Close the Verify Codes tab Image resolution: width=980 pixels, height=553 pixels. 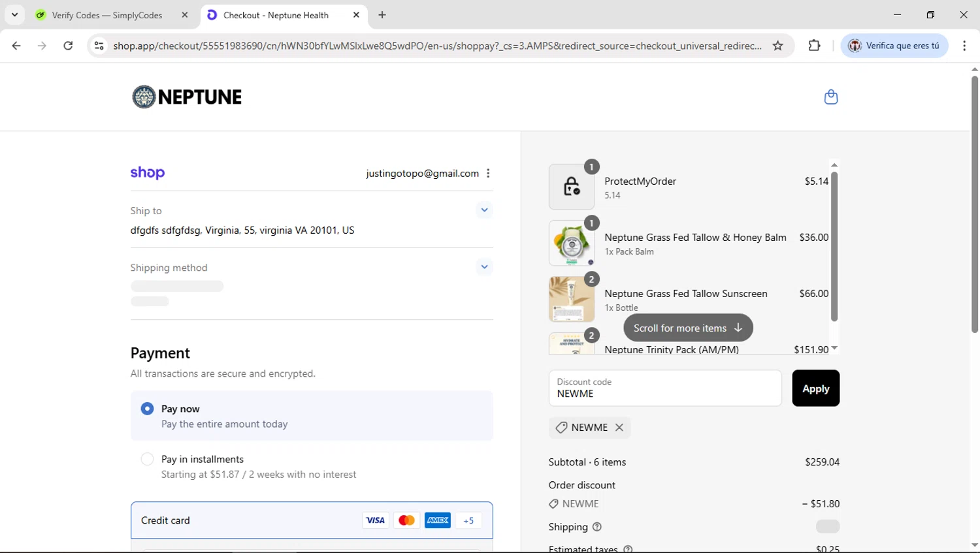pos(185,15)
